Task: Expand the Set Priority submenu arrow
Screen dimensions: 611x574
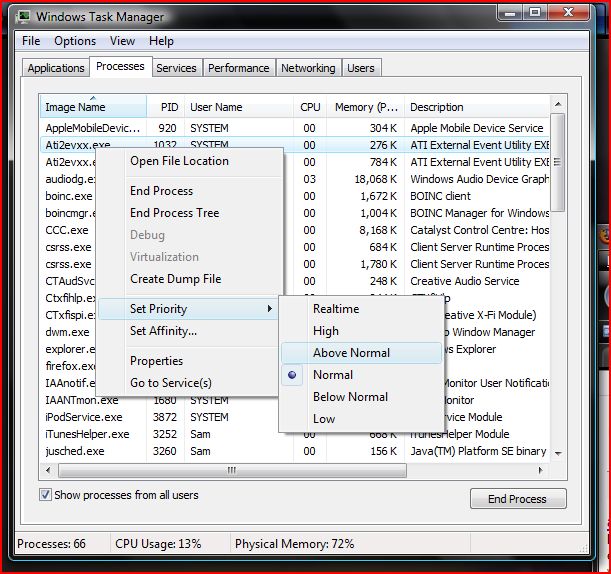Action: pyautogui.click(x=270, y=309)
